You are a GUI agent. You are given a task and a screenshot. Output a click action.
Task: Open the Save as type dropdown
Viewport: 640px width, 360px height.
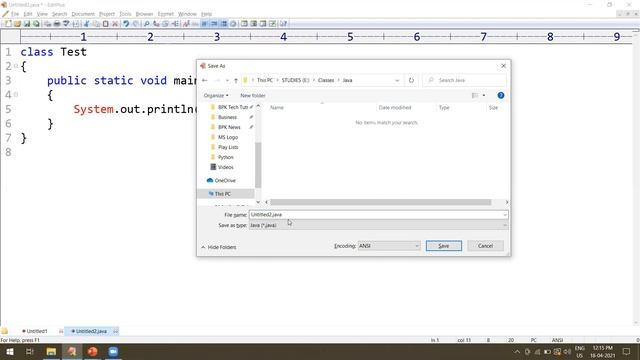tap(379, 225)
